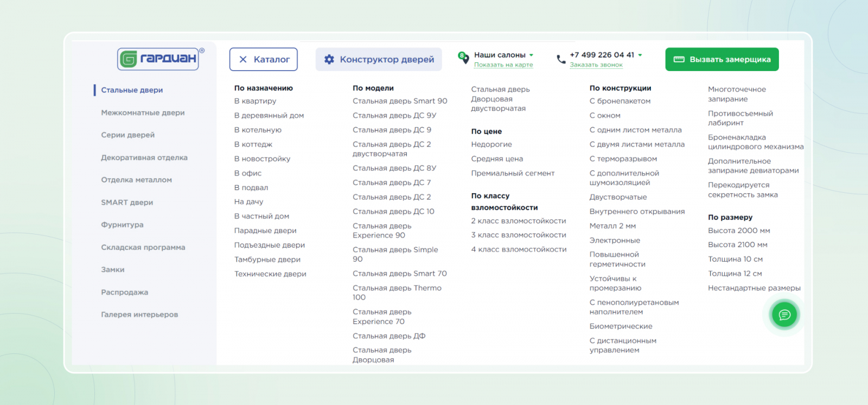Image resolution: width=868 pixels, height=405 pixels.
Task: Select Стальные двери in the sidebar menu
Action: 132,90
